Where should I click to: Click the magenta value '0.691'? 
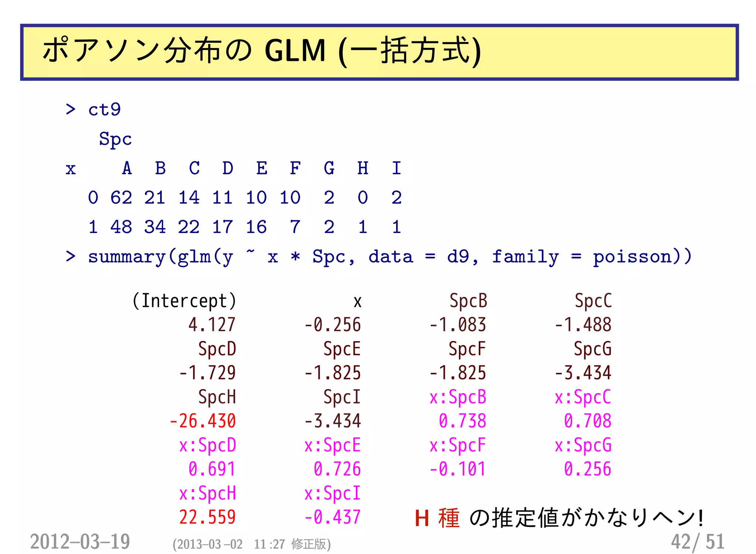(212, 469)
